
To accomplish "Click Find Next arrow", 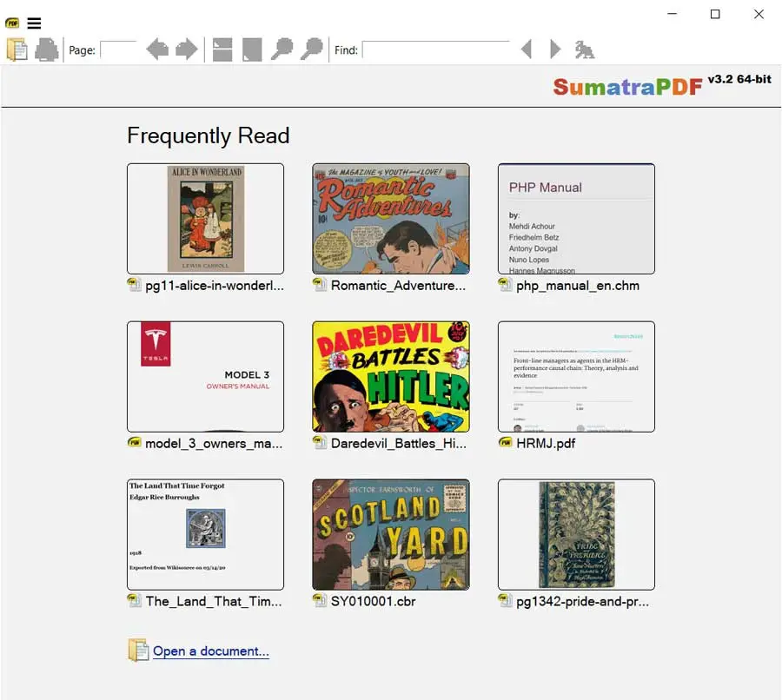I will click(x=555, y=50).
